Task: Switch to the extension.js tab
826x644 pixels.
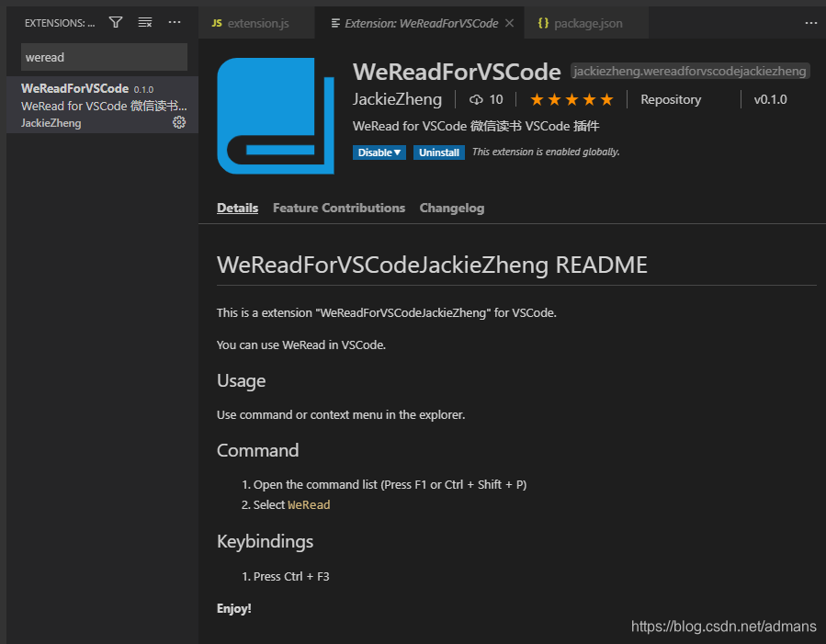Action: pos(256,23)
